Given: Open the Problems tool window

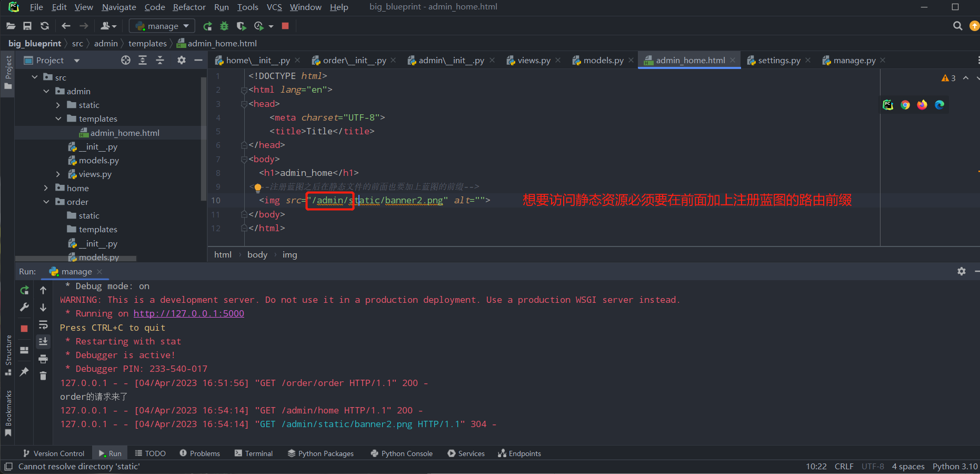Looking at the screenshot, I should (199, 453).
